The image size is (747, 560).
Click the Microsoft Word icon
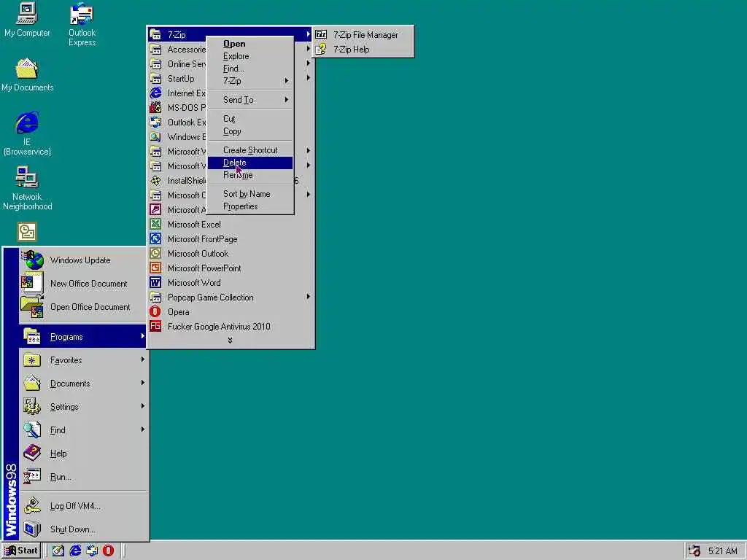point(155,283)
